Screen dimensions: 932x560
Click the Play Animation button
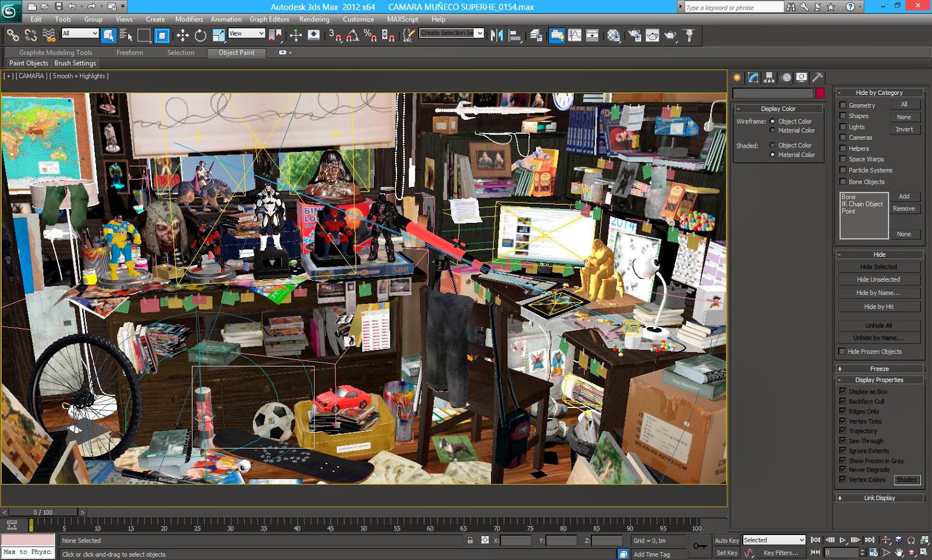point(842,540)
